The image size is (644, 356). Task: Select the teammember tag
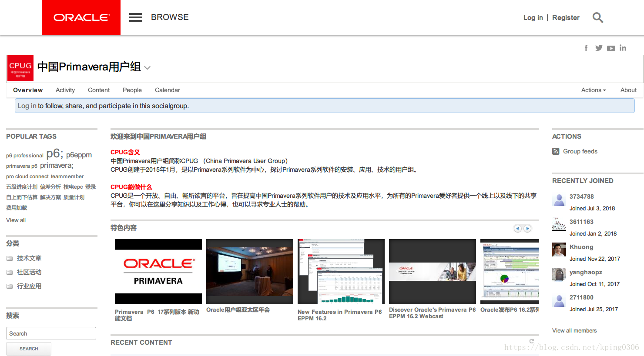click(x=67, y=176)
